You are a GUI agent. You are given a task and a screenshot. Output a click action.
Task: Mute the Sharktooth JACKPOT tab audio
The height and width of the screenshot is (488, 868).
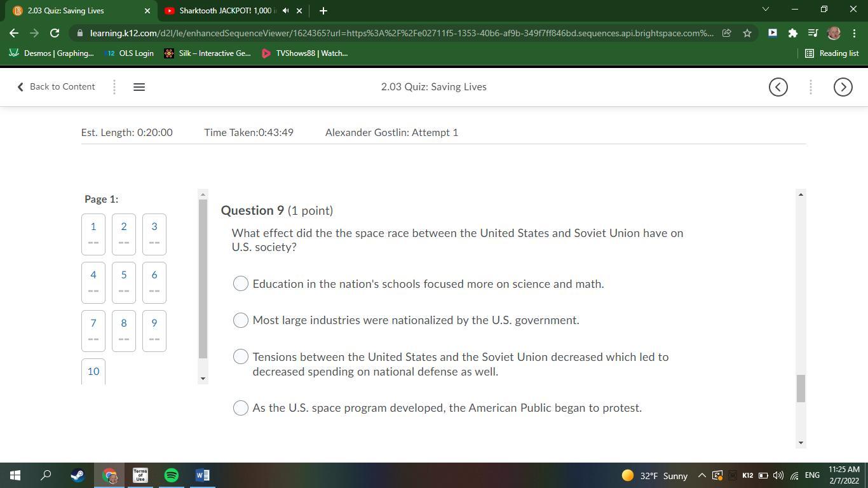tap(285, 11)
